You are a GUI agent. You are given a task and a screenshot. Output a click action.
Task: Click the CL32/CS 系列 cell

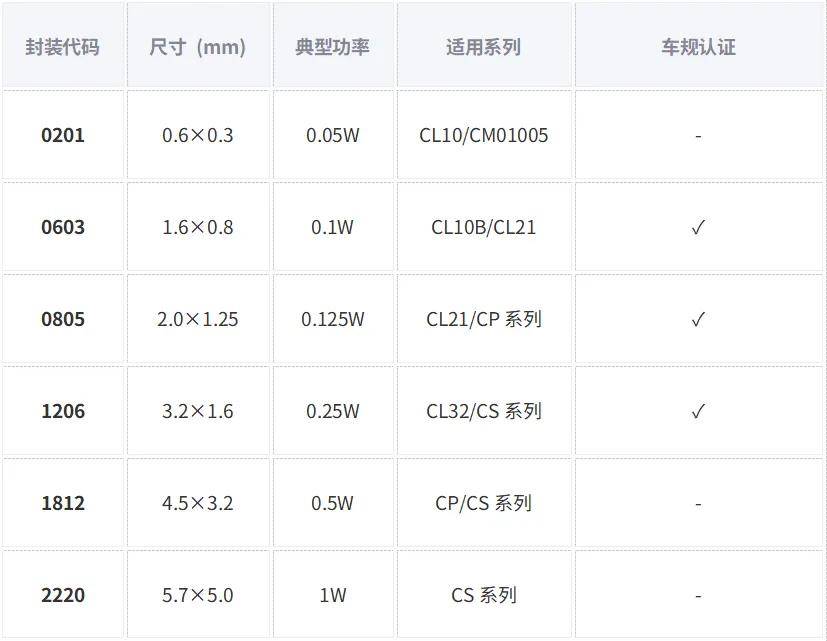tap(484, 411)
